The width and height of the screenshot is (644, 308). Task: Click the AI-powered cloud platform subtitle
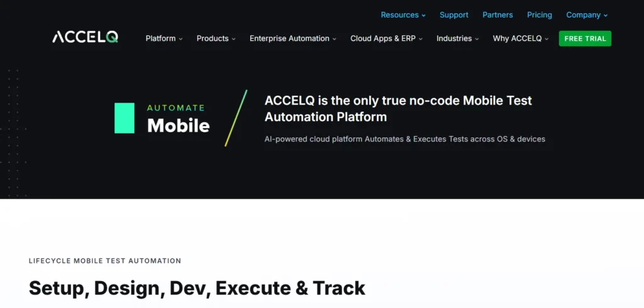tap(404, 139)
